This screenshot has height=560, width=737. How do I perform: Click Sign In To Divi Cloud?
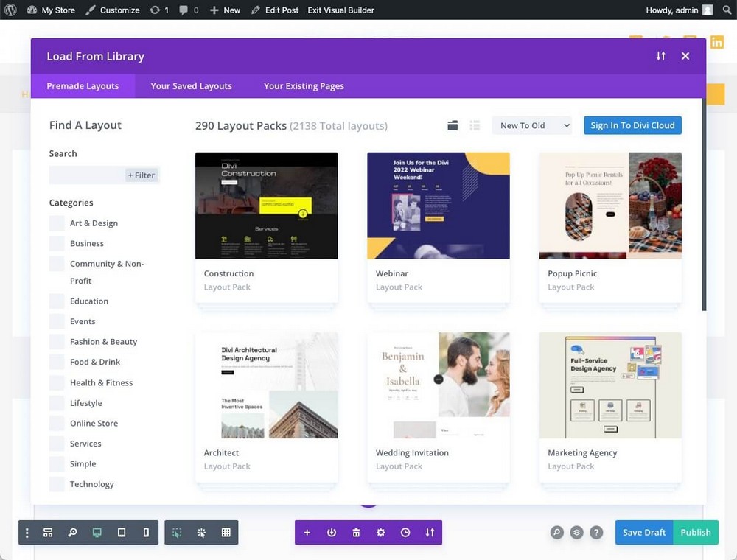coord(632,125)
